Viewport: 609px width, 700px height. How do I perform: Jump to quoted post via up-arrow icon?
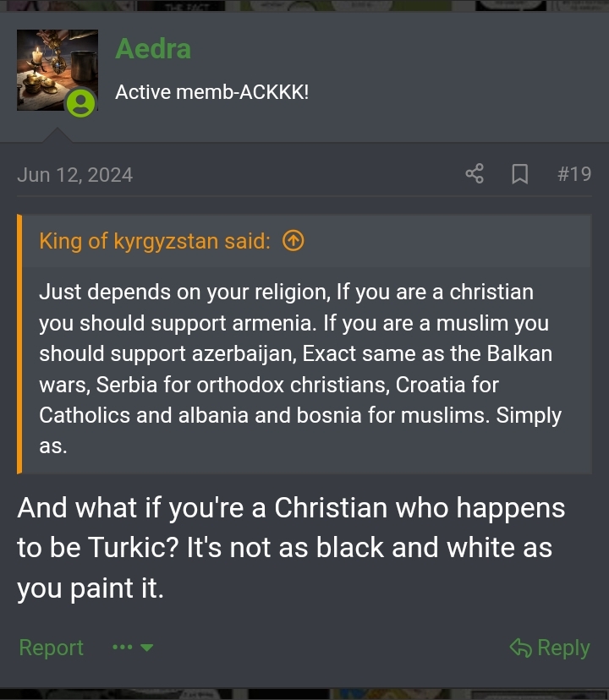pyautogui.click(x=293, y=241)
